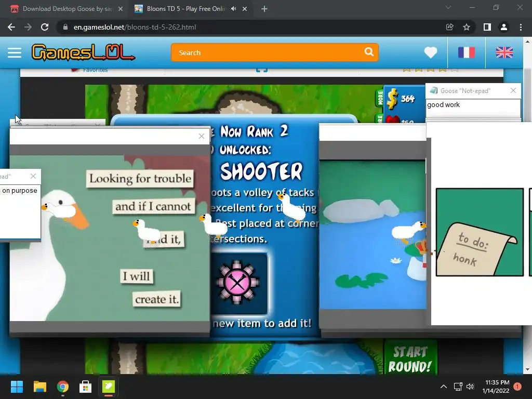Click the fullscreen icon above the game
Screen dimensions: 532x399
coord(262,70)
